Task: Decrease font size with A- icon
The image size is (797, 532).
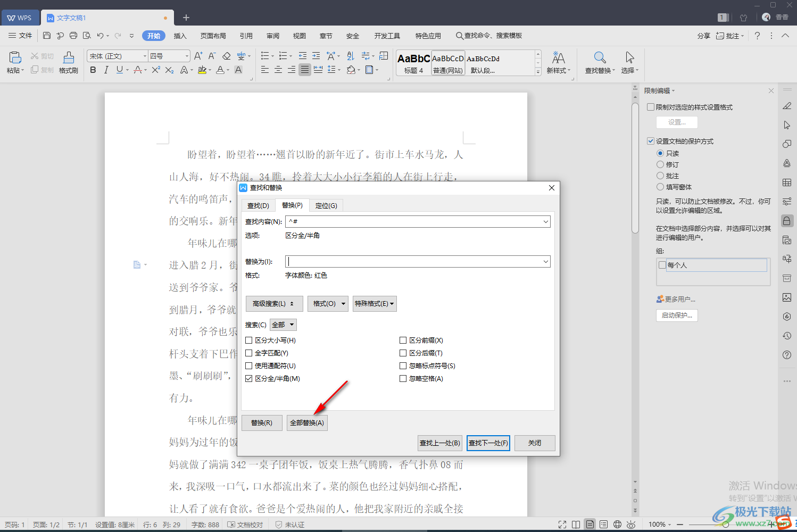Action: [x=212, y=56]
